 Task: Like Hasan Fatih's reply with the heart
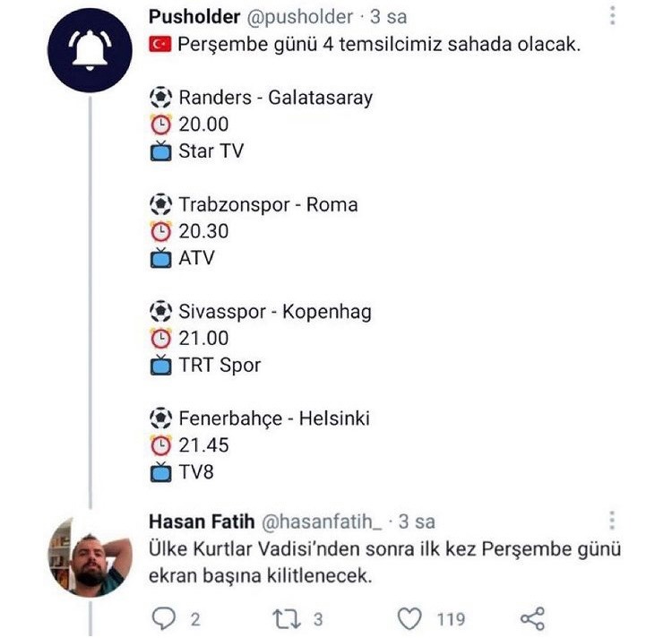[x=410, y=618]
